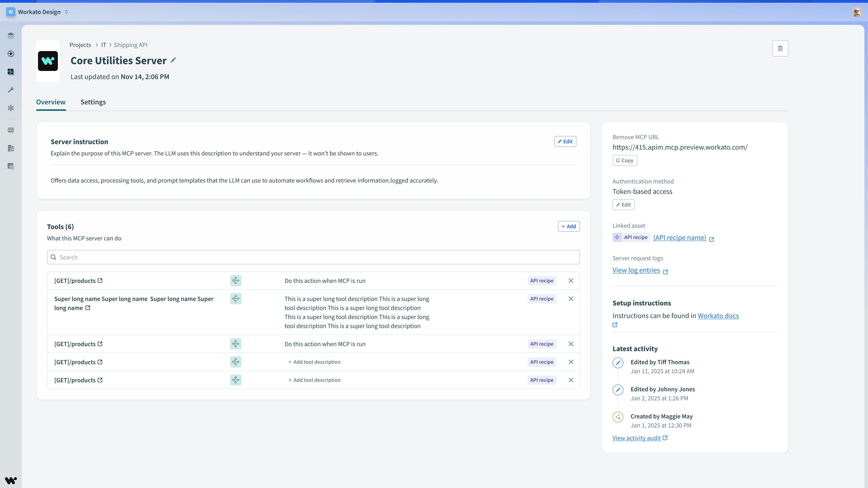Click the layers stack sidebar icon
The image size is (868, 488).
pyautogui.click(x=11, y=36)
